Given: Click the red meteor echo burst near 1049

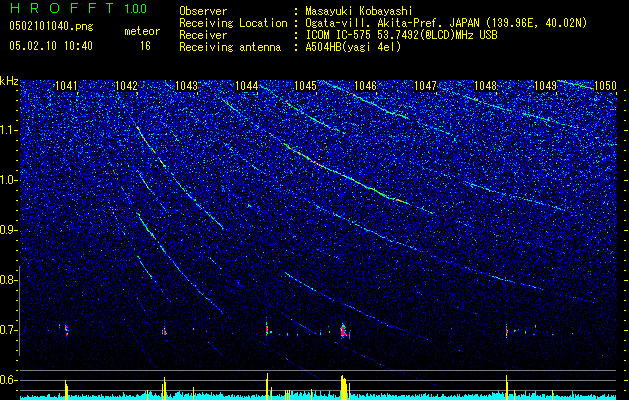Looking at the screenshot, I should [507, 331].
